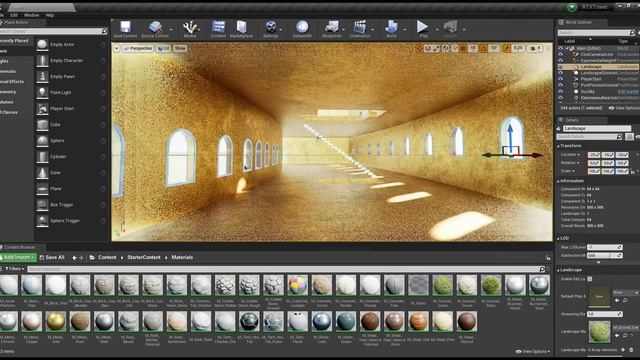Open the Help menu
Viewport: 640px width, 360px height.
pos(49,15)
